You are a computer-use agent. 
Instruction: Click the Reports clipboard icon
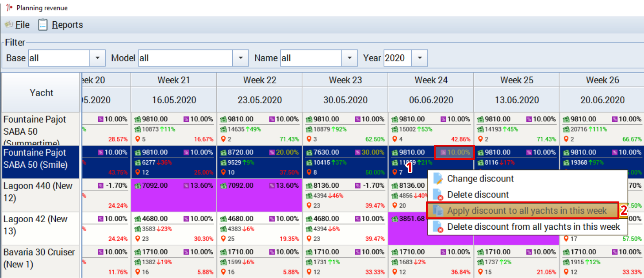coord(43,25)
